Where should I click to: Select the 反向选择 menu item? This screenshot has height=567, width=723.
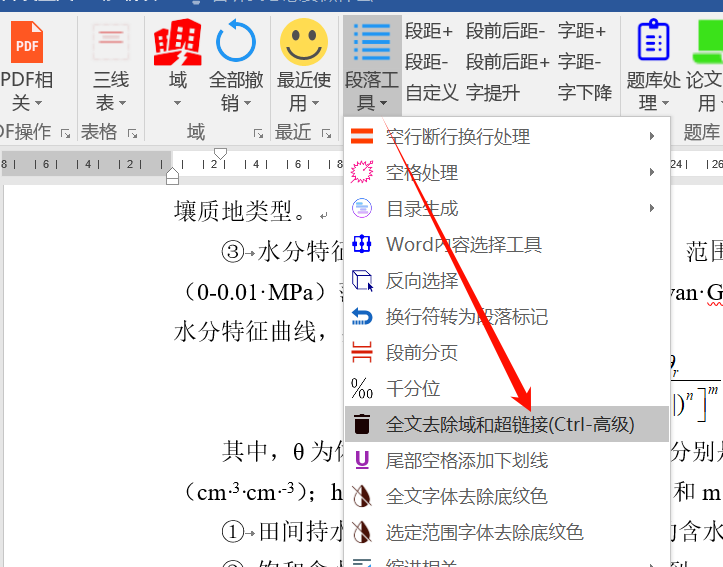pos(506,280)
